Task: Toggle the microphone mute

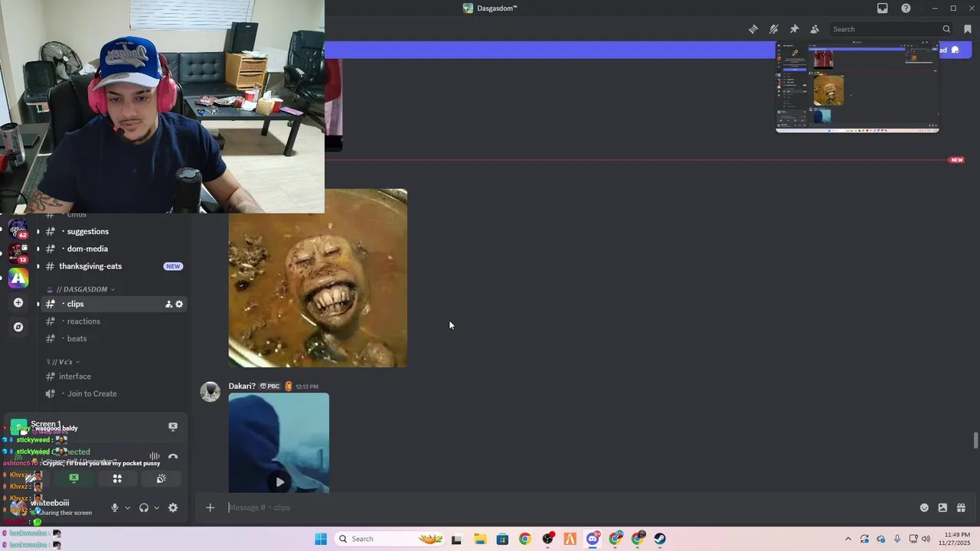Action: click(x=115, y=507)
